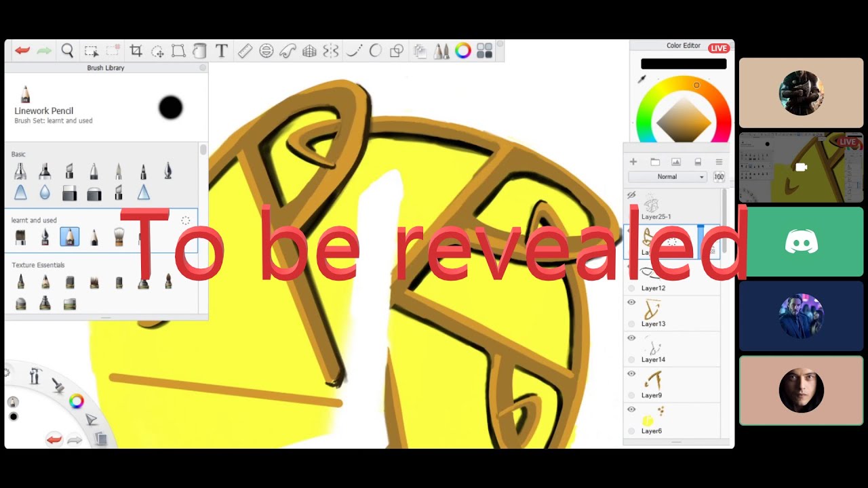Open the layer menu hamburger icon
Viewport: 868px width, 488px height.
point(719,162)
